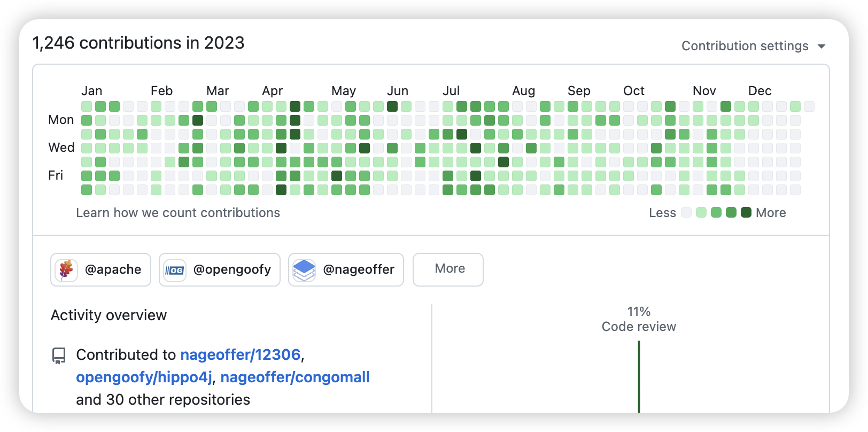Click the nageoffer stacked layers icon
868x432 pixels.
(x=304, y=270)
